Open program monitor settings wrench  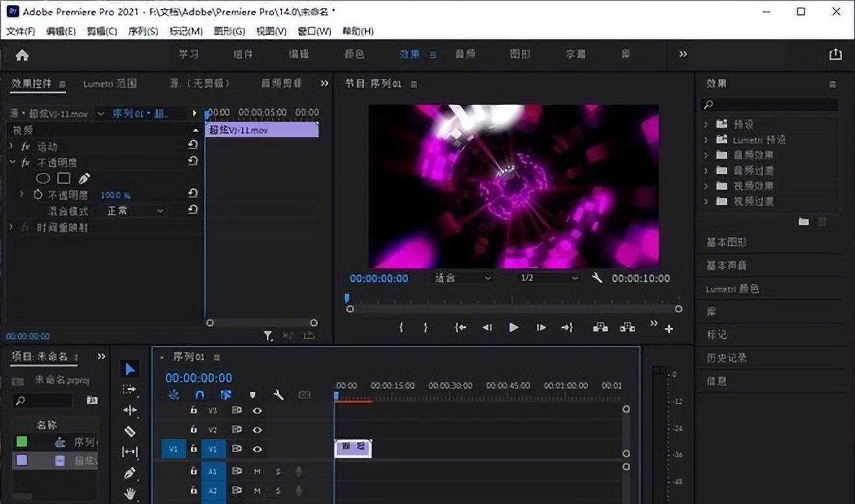coord(597,278)
